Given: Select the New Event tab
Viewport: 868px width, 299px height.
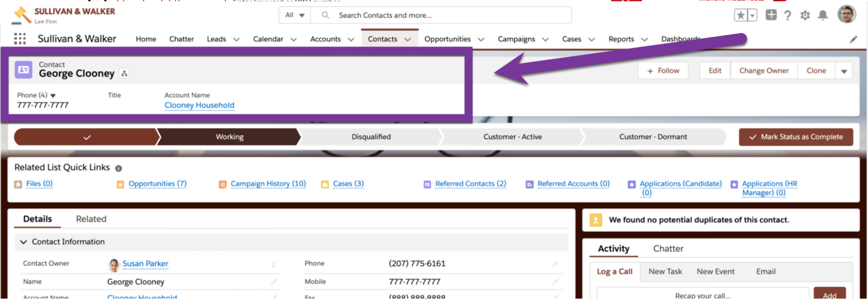Looking at the screenshot, I should (x=716, y=272).
